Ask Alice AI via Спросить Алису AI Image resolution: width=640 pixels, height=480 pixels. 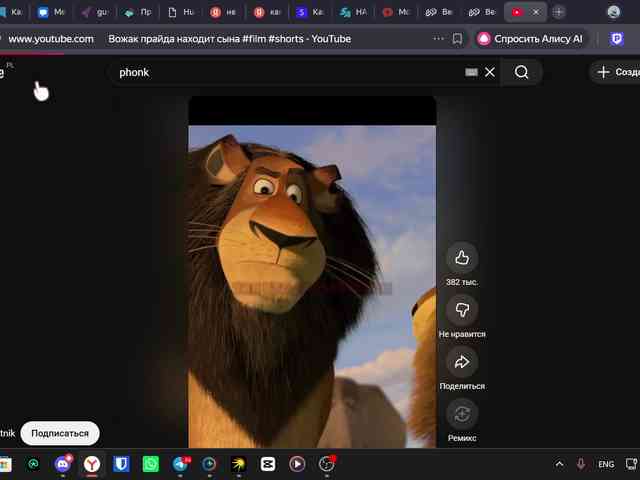530,39
